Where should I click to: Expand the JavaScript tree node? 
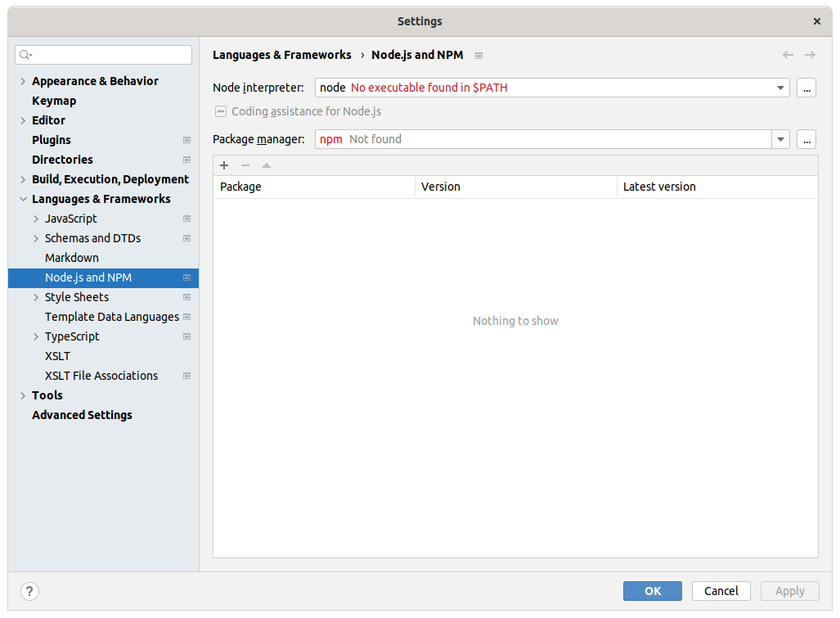click(36, 219)
